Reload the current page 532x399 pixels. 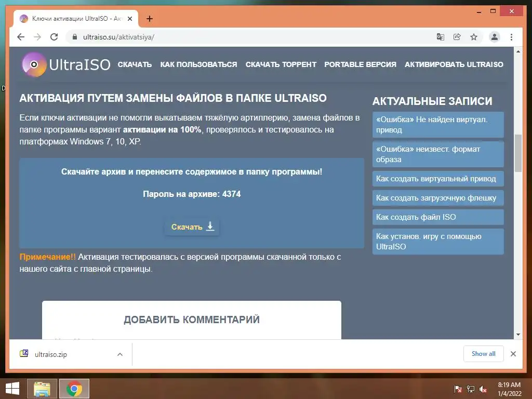(x=54, y=37)
